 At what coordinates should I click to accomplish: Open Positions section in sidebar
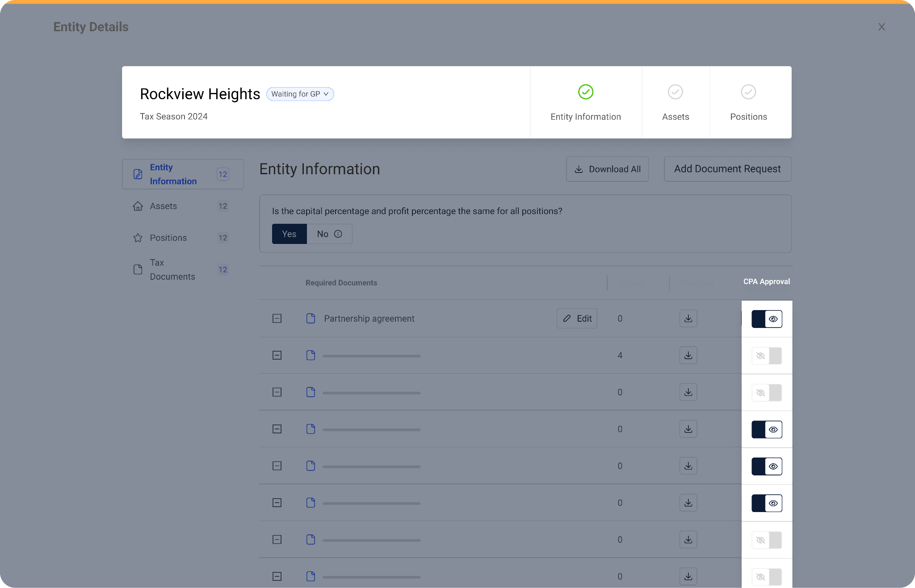[x=168, y=238]
